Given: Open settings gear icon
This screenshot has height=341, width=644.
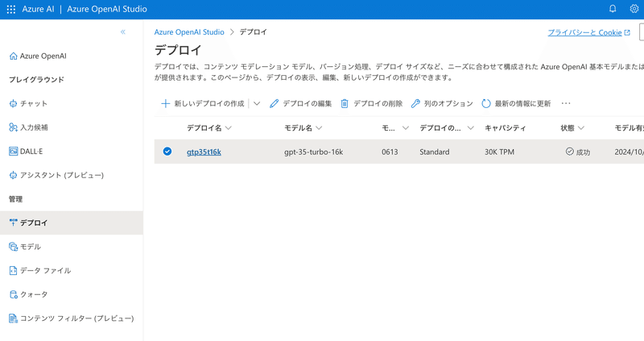Looking at the screenshot, I should point(634,9).
